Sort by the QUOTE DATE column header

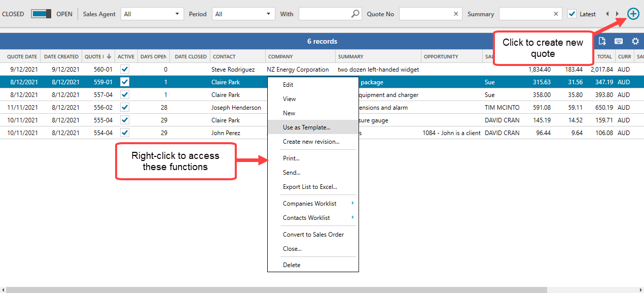coord(21,56)
